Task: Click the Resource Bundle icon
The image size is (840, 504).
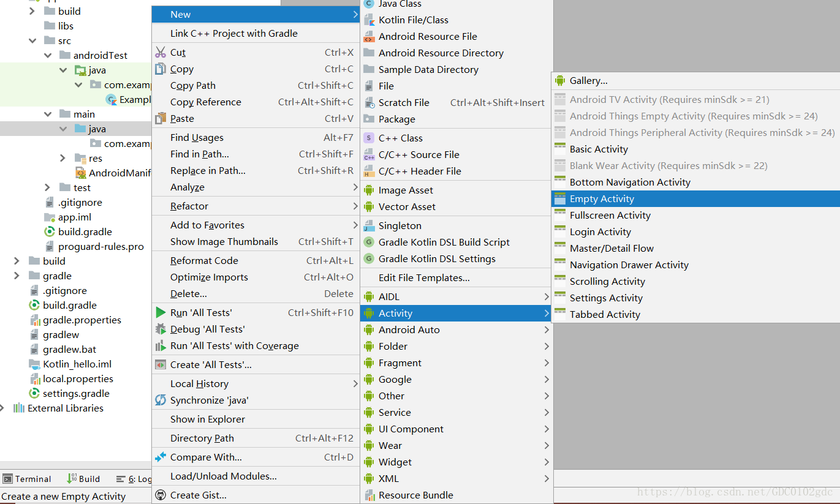Action: pos(369,495)
